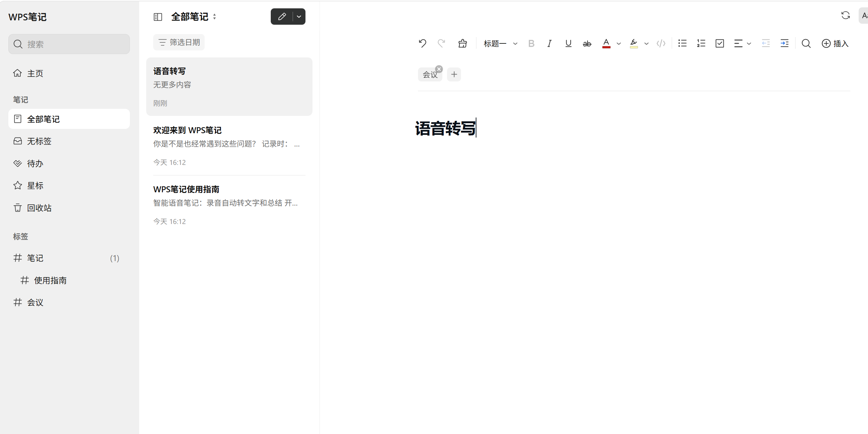Select the format painter brush icon
The image size is (868, 434).
pos(463,43)
